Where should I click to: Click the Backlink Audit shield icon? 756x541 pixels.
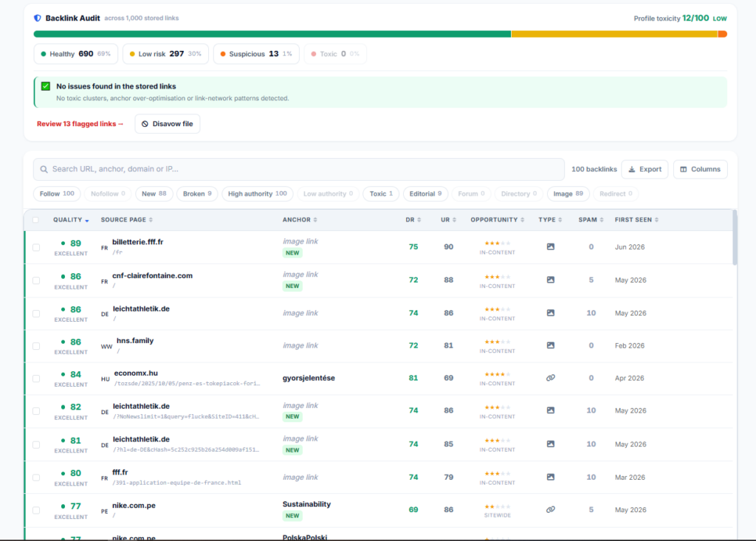pos(37,18)
